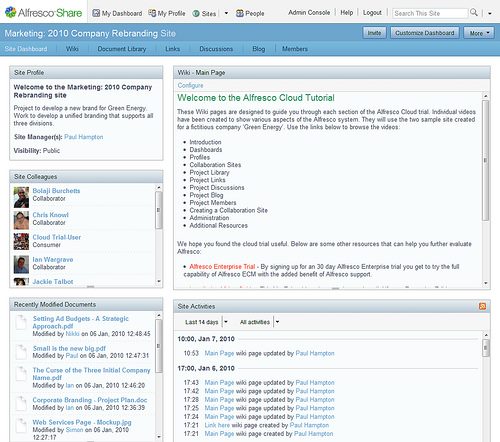Open Nikki's profile in modified documents
Image resolution: width=500 pixels, height=442 pixels.
coord(72,334)
